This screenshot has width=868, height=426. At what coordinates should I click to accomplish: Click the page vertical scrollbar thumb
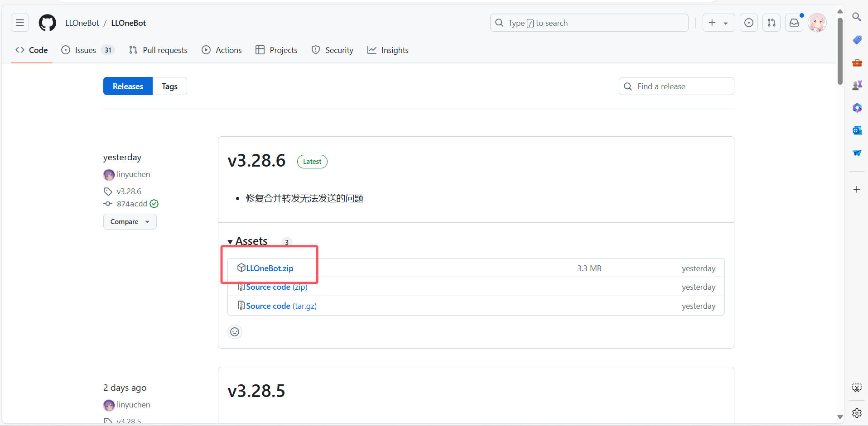(x=840, y=50)
